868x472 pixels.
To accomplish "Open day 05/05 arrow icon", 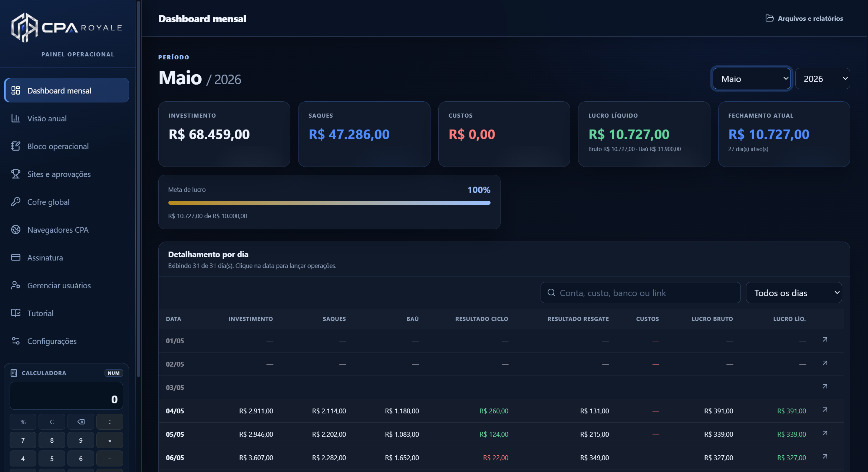I will 825,433.
